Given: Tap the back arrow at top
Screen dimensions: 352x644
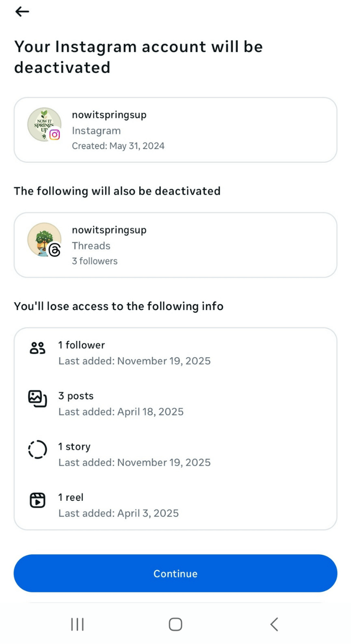Looking at the screenshot, I should 22,12.
